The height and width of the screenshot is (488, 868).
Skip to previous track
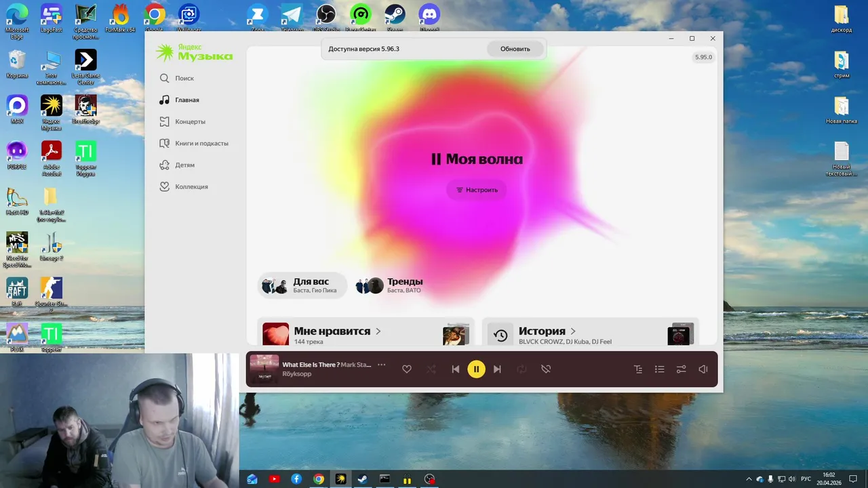pyautogui.click(x=456, y=369)
